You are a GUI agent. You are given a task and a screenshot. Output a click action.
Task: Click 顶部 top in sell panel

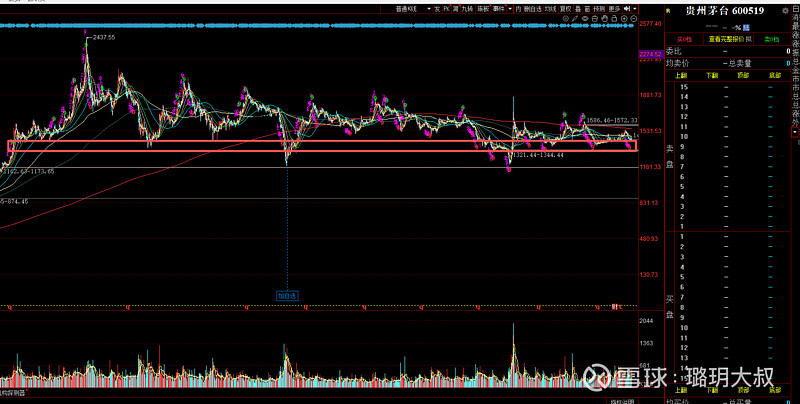(x=743, y=75)
